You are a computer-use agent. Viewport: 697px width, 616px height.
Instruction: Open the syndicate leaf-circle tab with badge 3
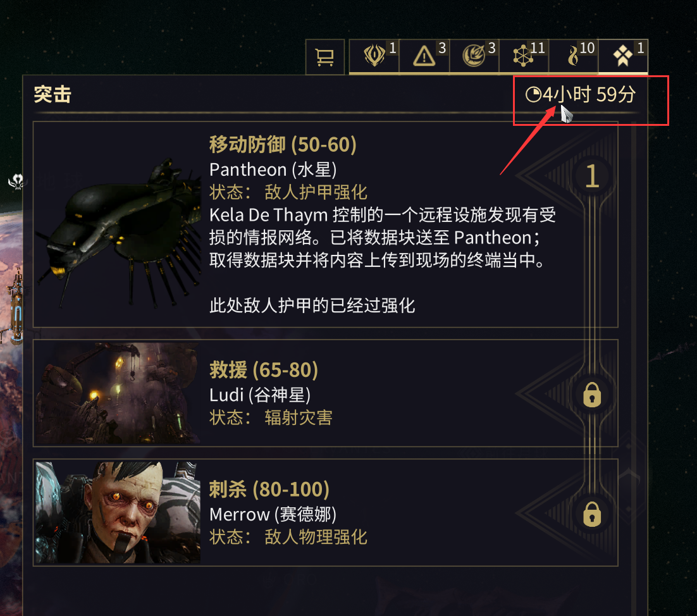[x=474, y=56]
